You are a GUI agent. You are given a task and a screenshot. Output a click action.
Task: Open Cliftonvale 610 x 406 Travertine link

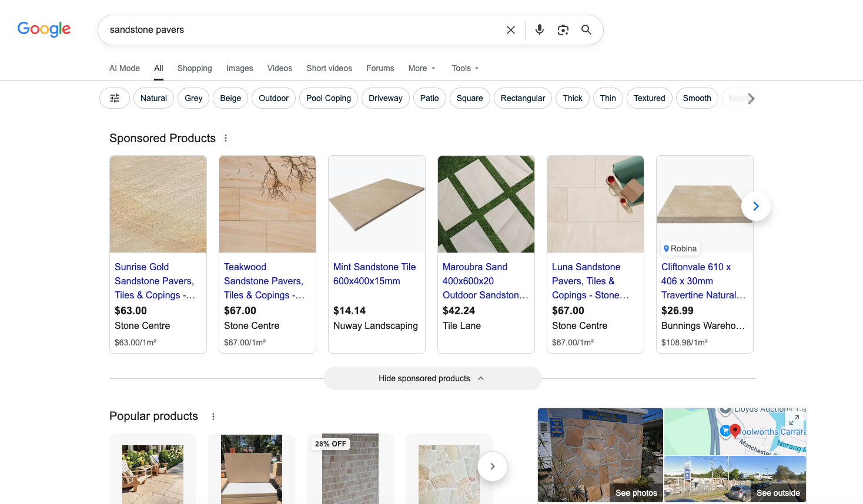703,281
